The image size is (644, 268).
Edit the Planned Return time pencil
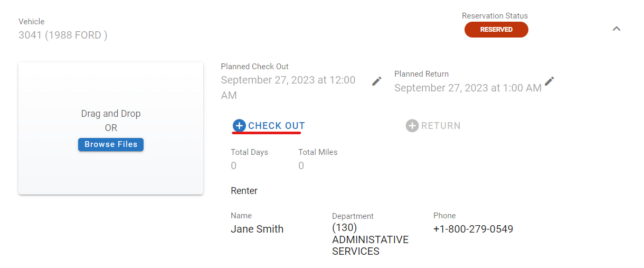[x=550, y=81]
